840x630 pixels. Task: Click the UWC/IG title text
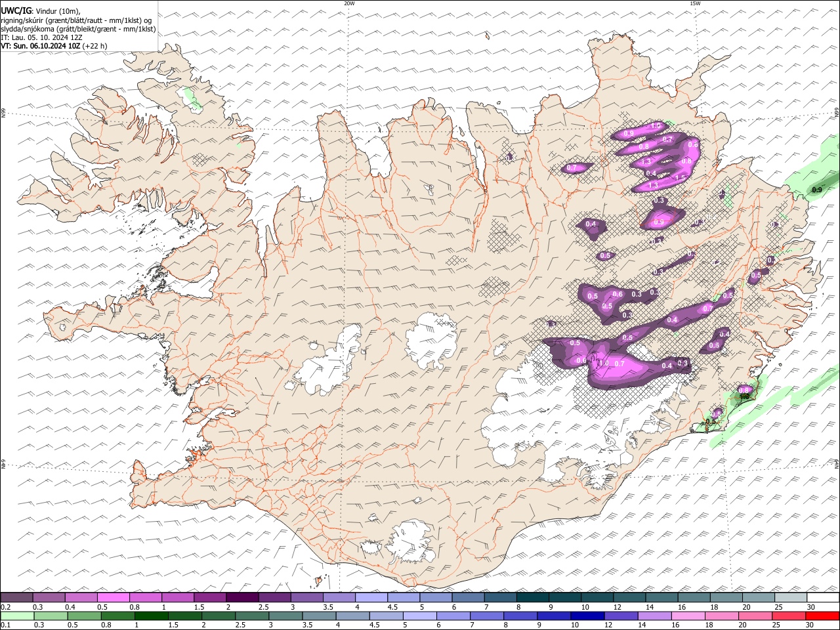pyautogui.click(x=16, y=11)
